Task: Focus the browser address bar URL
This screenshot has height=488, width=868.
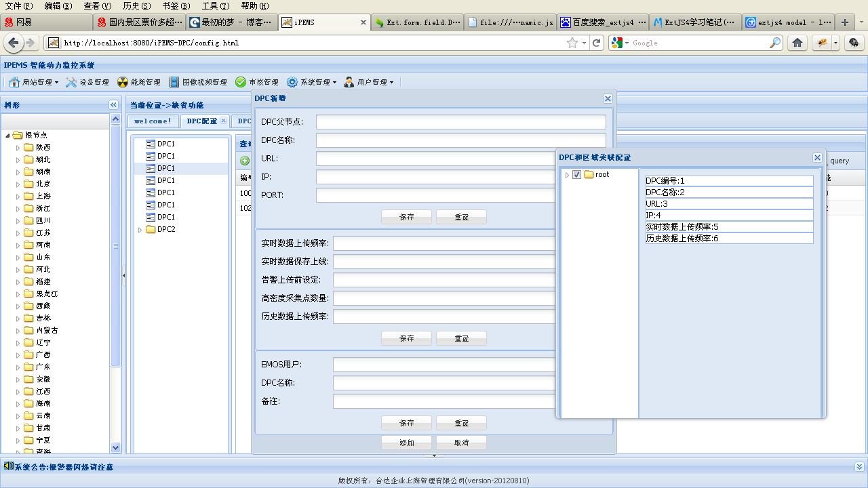Action: 312,43
